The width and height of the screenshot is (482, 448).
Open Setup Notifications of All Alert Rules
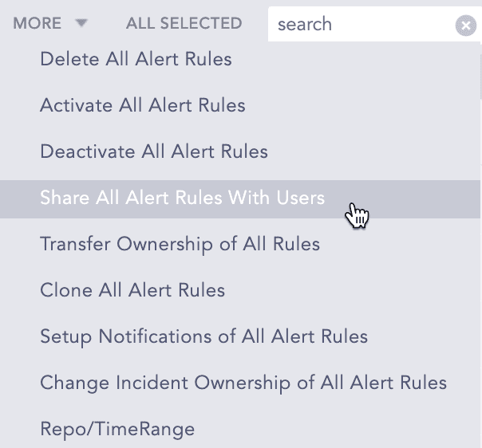click(x=203, y=336)
